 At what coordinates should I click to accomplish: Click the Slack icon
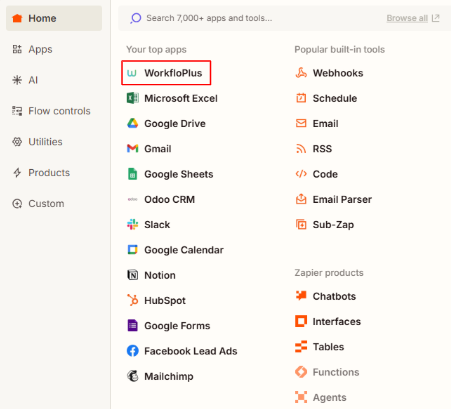133,225
